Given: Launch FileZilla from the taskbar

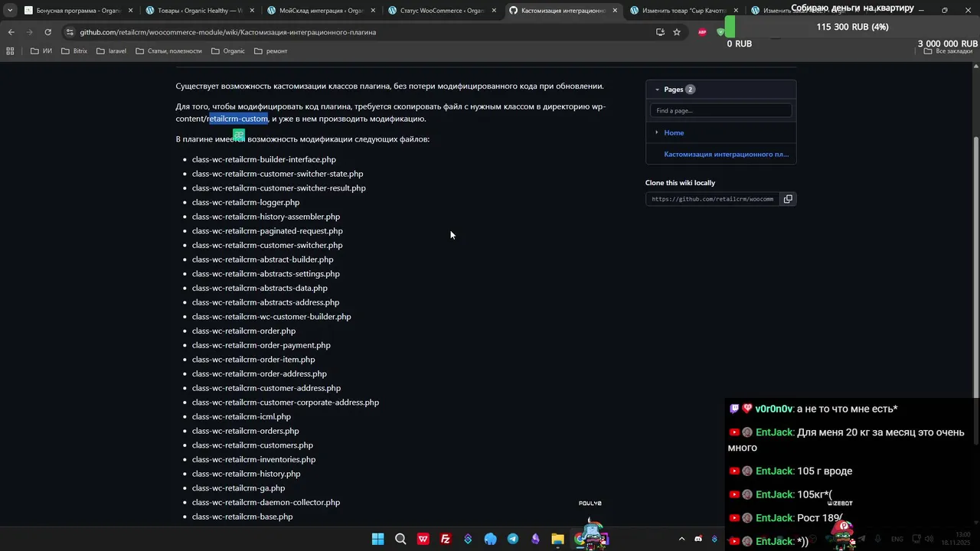Looking at the screenshot, I should [x=445, y=539].
